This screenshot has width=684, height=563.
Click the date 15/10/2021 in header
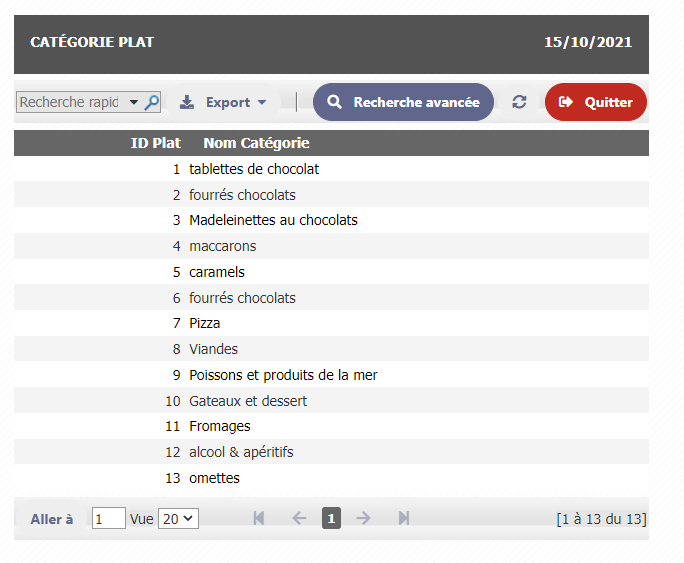(x=588, y=42)
